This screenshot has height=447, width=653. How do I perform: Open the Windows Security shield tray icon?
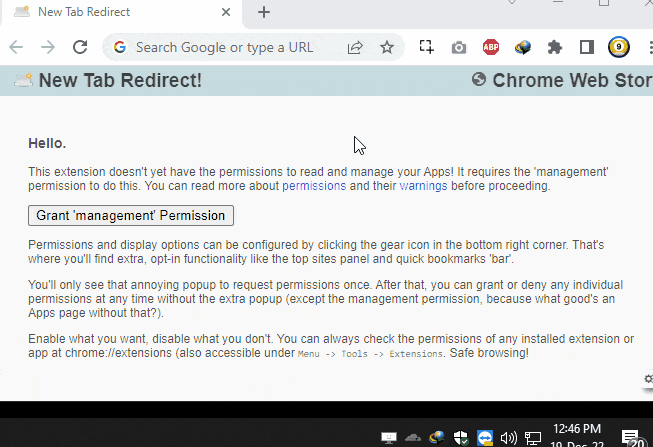click(x=461, y=438)
